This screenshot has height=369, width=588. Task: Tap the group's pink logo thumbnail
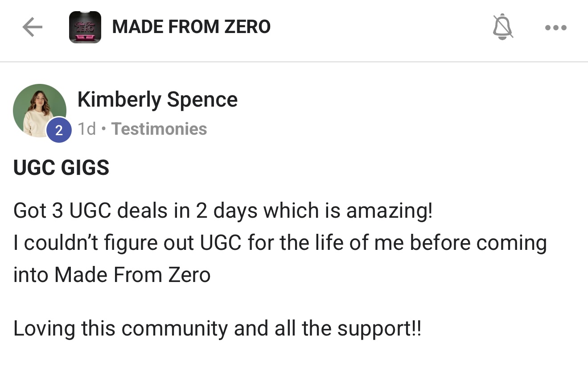point(85,27)
